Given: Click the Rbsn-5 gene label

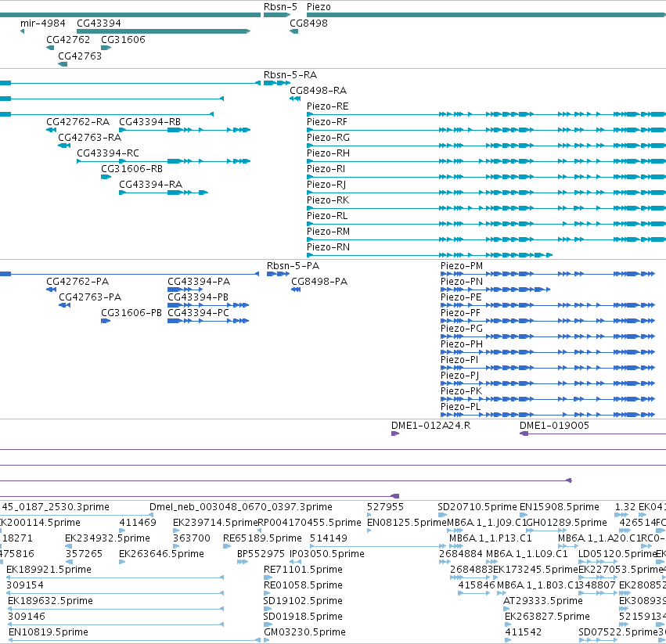Looking at the screenshot, I should pyautogui.click(x=280, y=7).
